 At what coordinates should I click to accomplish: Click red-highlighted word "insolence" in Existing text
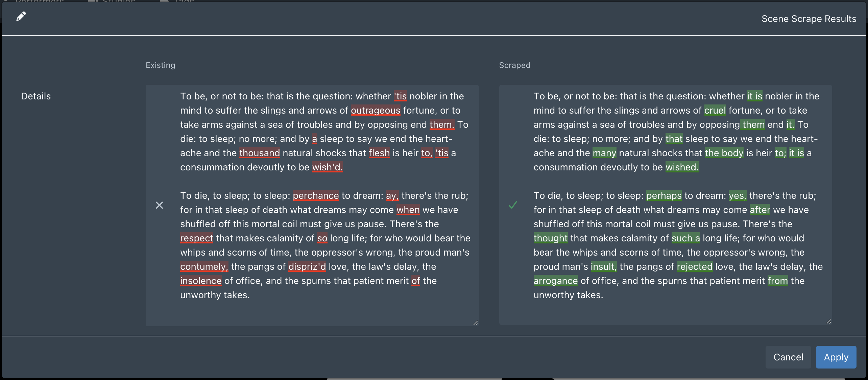(x=201, y=281)
